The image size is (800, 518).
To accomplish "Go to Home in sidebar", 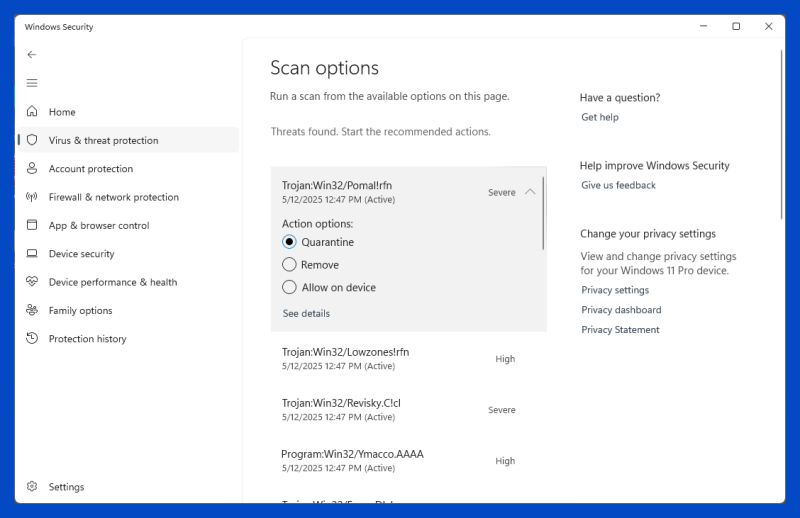I will 128,112.
